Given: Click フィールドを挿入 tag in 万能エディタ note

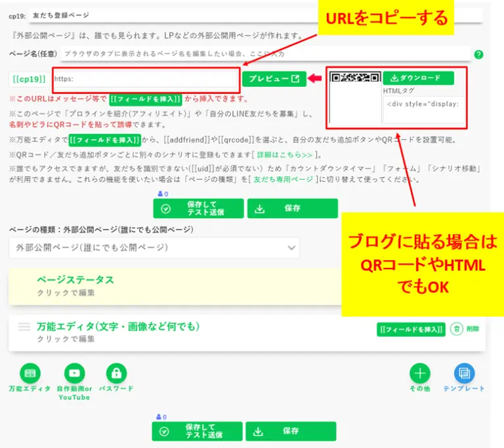Looking at the screenshot, I should point(105,140).
